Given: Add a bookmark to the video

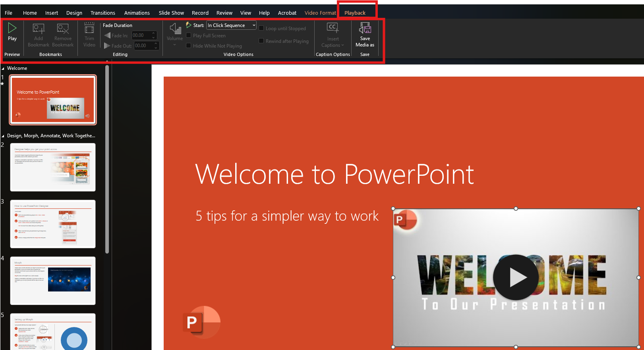Looking at the screenshot, I should coord(39,35).
